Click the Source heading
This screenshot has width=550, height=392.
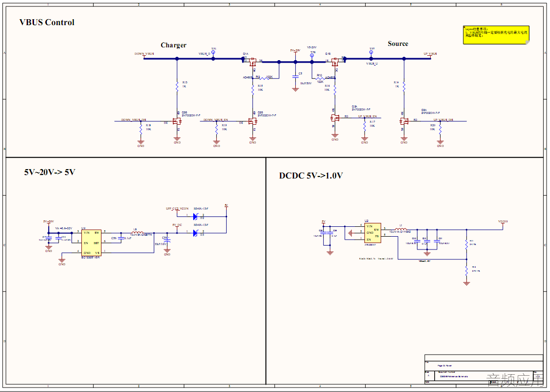point(398,43)
